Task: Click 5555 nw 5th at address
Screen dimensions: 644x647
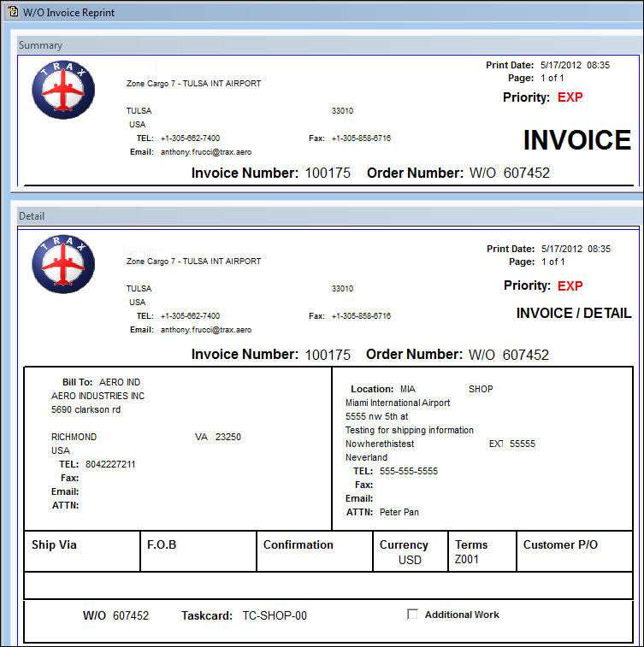Action: [376, 416]
